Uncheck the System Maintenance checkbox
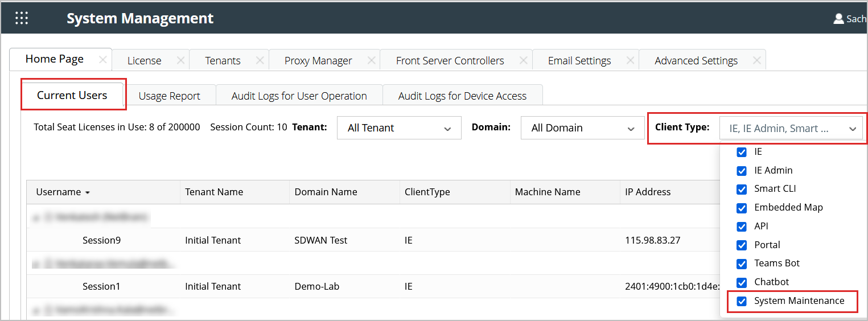Viewport: 868px width, 321px height. (742, 301)
